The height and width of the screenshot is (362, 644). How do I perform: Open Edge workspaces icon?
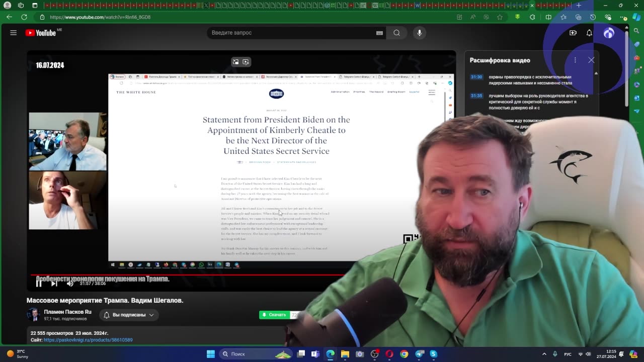click(x=21, y=6)
